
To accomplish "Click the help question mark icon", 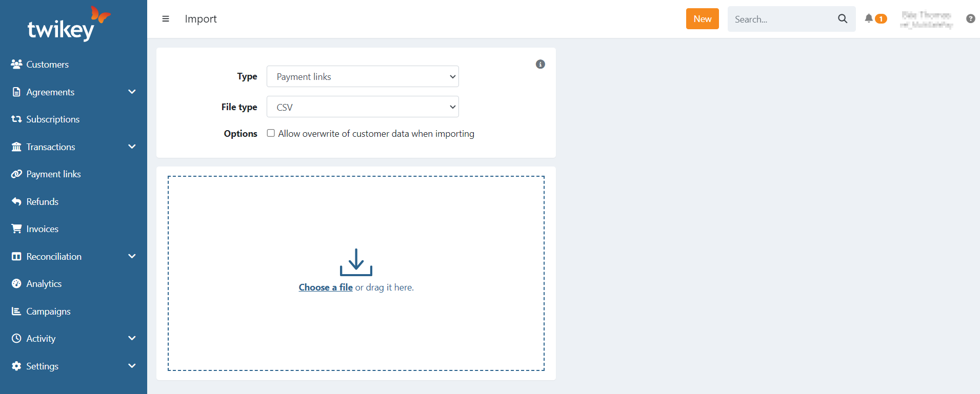I will pos(970,18).
